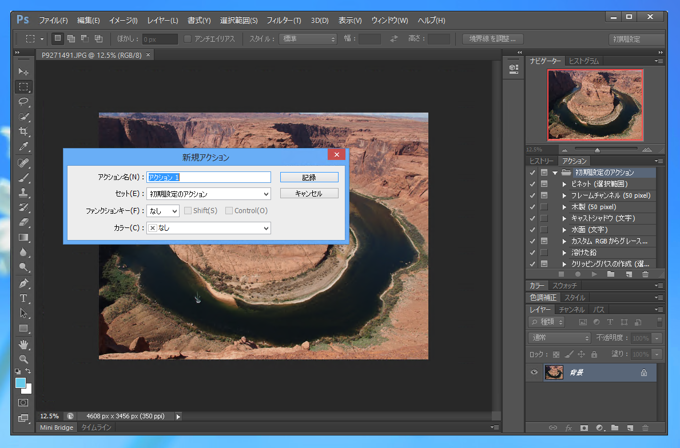The height and width of the screenshot is (448, 680).
Task: Click the add layer mask icon
Action: click(x=584, y=428)
